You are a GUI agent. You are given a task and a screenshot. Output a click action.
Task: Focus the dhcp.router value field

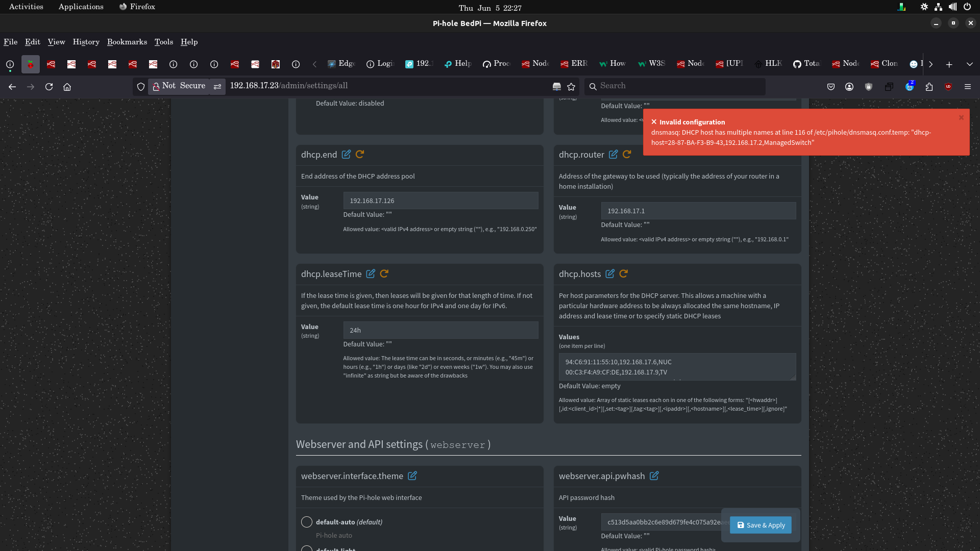pyautogui.click(x=698, y=211)
